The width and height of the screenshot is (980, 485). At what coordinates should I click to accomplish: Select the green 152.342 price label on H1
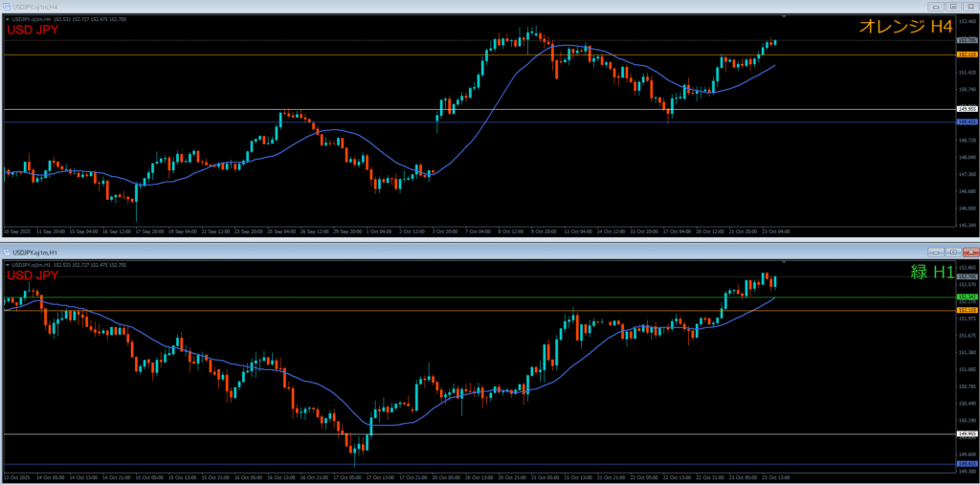pyautogui.click(x=966, y=298)
